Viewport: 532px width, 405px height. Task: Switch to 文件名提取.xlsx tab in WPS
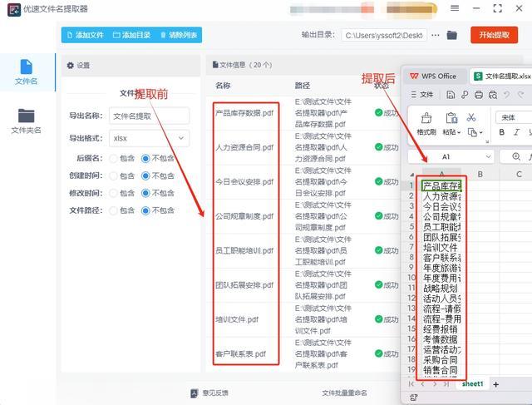pos(502,76)
